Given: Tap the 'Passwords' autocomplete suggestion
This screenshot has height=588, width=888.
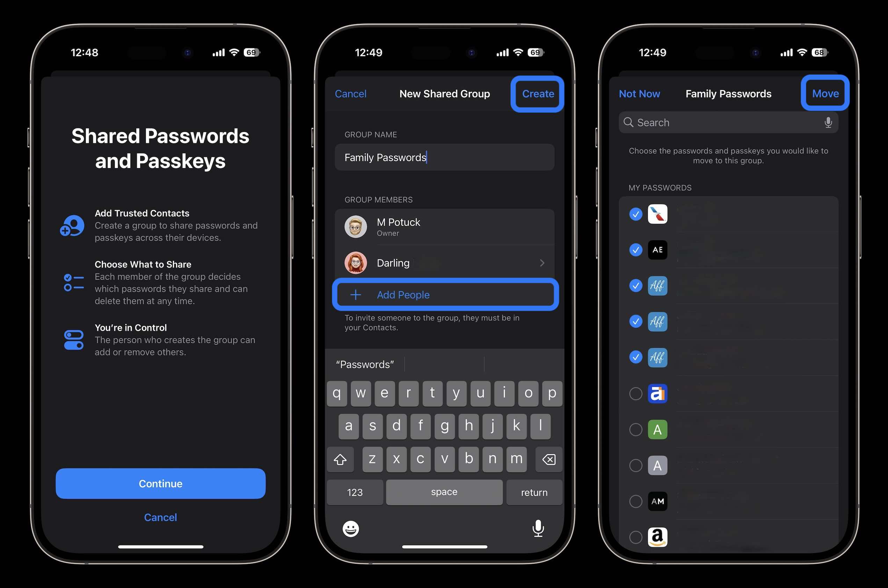Looking at the screenshot, I should (365, 363).
